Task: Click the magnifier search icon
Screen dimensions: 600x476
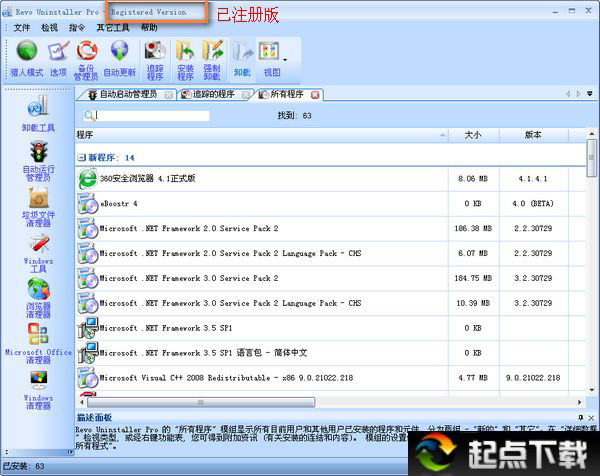Action: pos(89,116)
